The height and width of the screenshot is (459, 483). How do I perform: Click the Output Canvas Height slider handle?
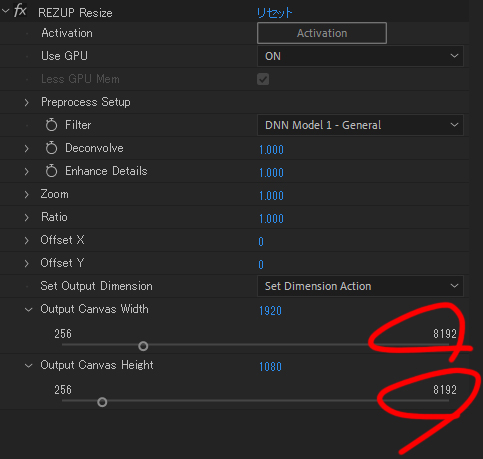tap(102, 402)
